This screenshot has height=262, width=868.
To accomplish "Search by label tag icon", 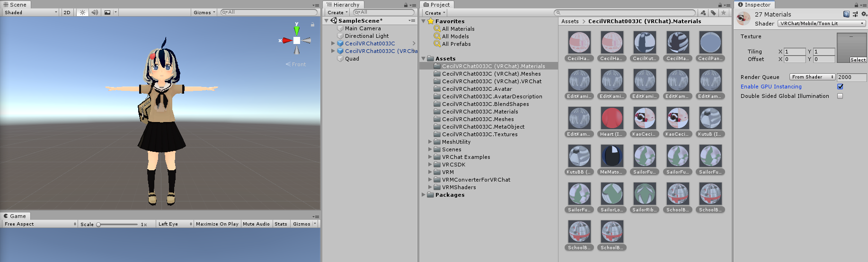I will click(713, 13).
